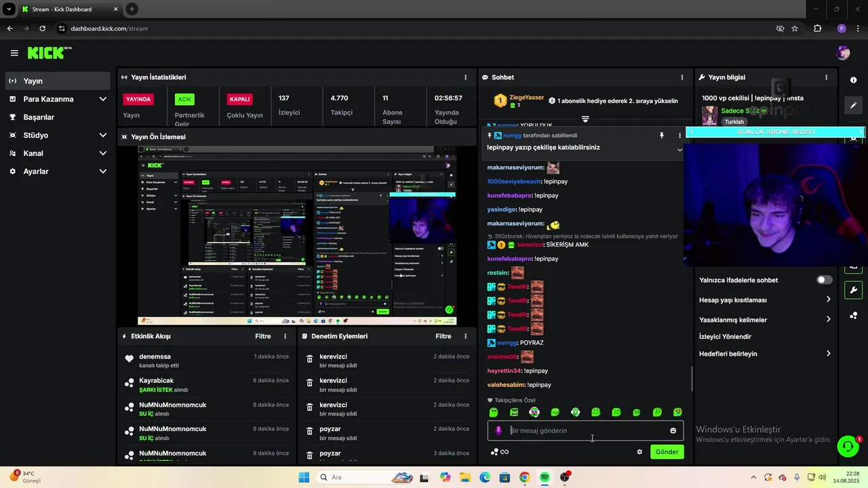Show hidden system tray icons chevron

coord(753,477)
